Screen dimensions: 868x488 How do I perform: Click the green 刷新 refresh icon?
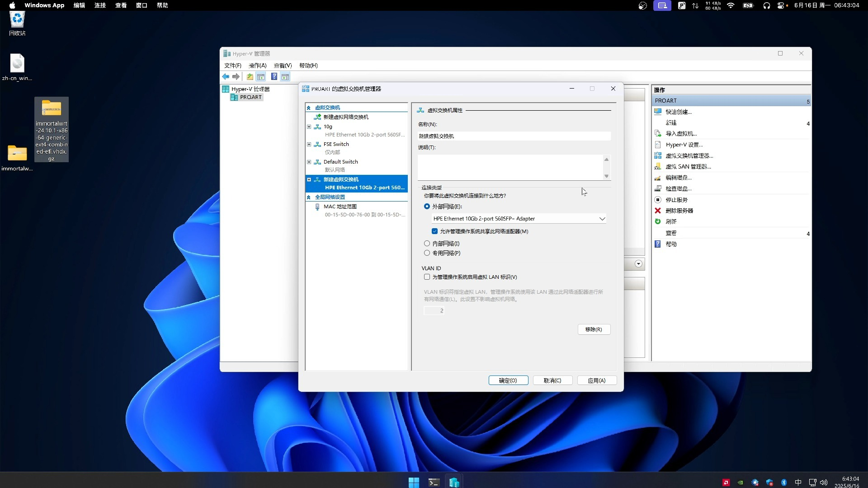pyautogui.click(x=658, y=221)
